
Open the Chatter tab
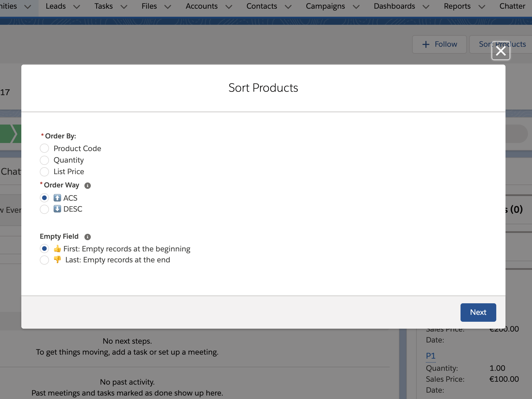point(512,6)
